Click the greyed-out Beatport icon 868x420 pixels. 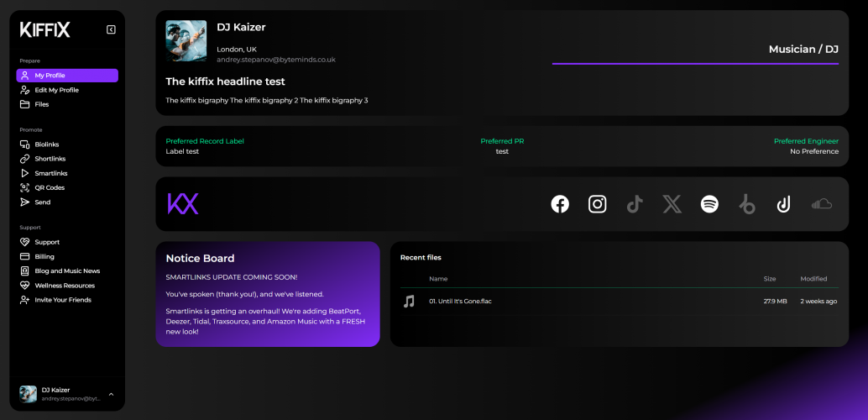point(747,204)
